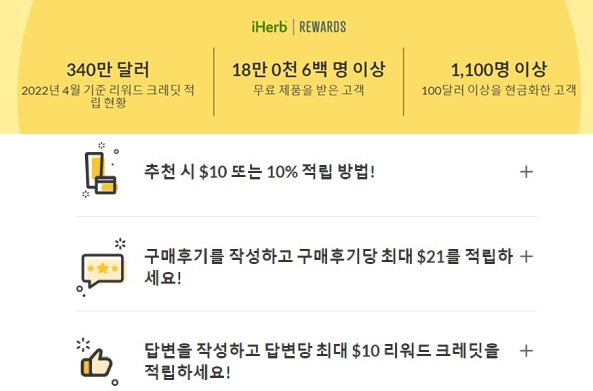Select the 18만 0천 6백 명 이상 statistic
The height and width of the screenshot is (391, 593).
click(309, 69)
